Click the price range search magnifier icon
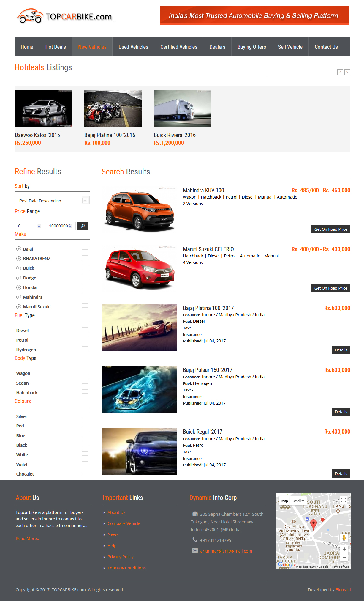The image size is (364, 601). [x=83, y=226]
